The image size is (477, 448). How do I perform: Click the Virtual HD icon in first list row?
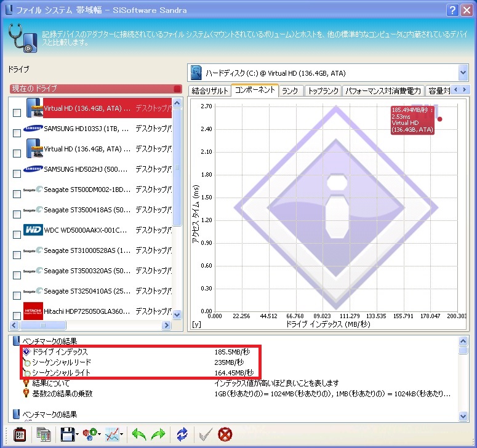[x=34, y=108]
